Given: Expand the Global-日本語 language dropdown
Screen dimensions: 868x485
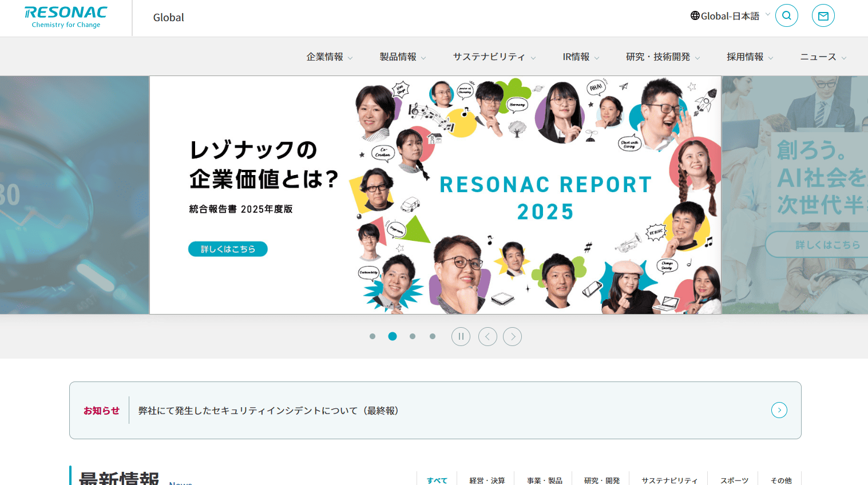Looking at the screenshot, I should click(x=731, y=16).
